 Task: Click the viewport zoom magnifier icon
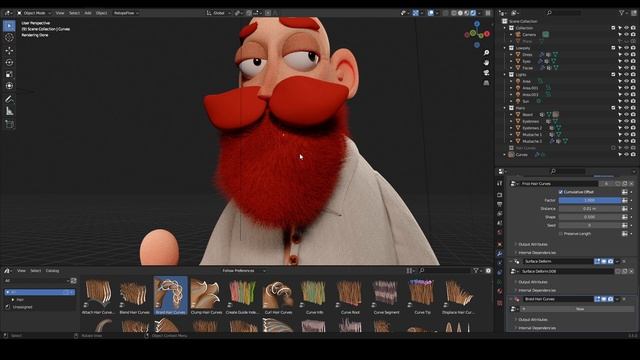pos(486,53)
